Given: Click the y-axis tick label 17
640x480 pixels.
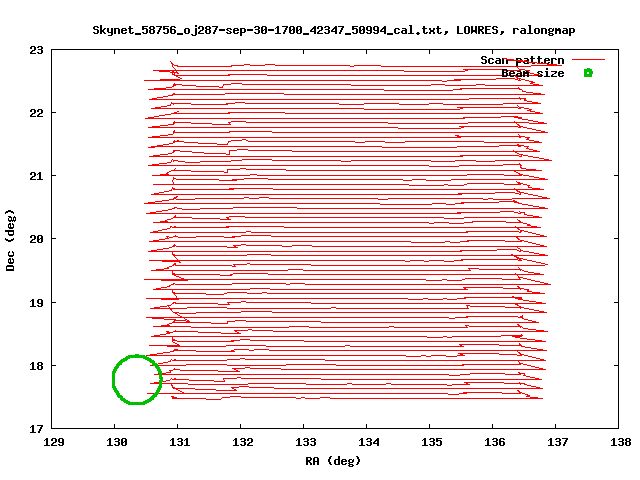Looking at the screenshot, I should [x=36, y=429].
